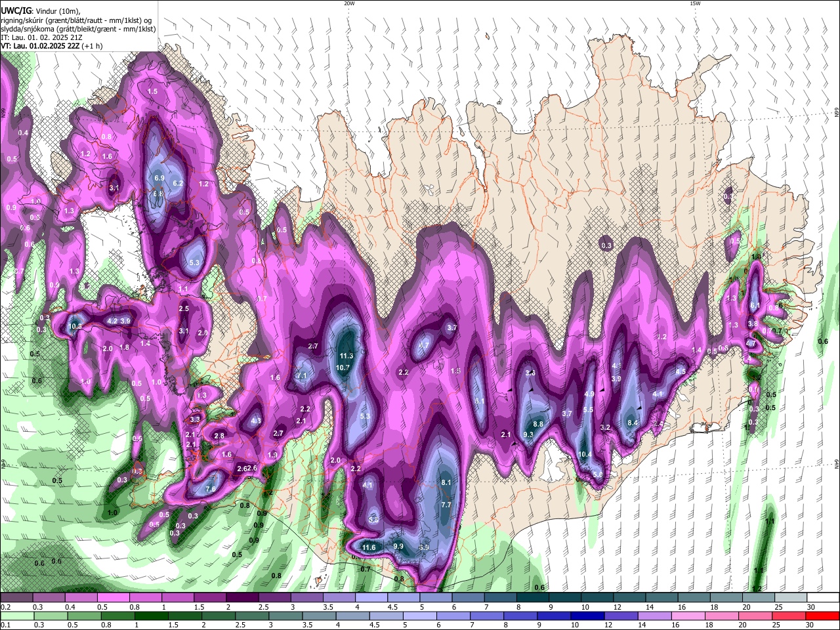Pick snow legend swatch between 0.5 and 0.8
The width and height of the screenshot is (840, 630).
pos(114,598)
